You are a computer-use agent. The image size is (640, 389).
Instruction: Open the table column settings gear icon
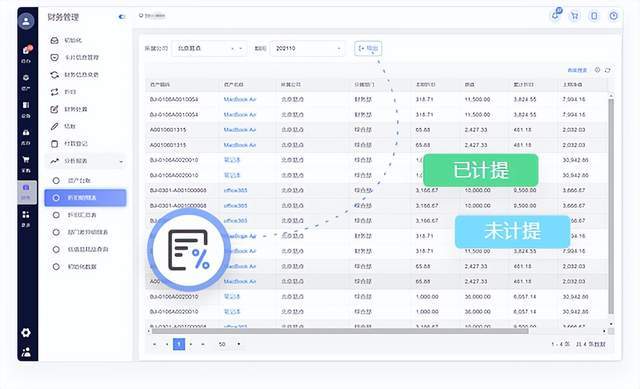[x=597, y=70]
